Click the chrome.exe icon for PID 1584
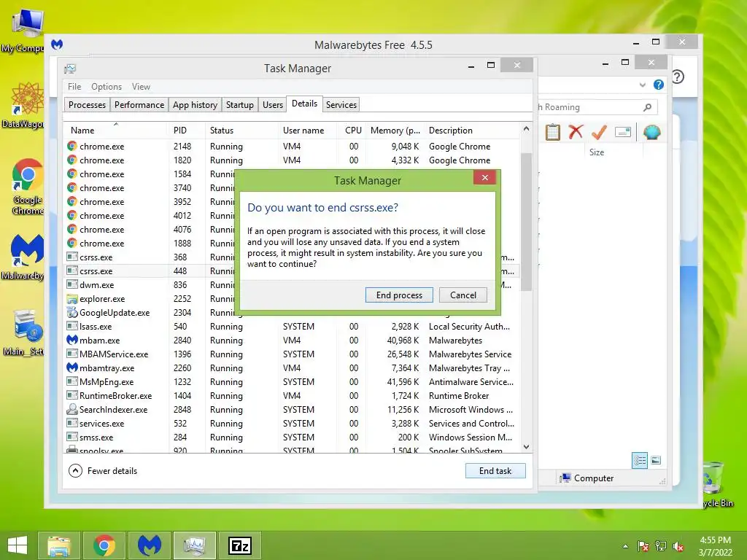Screen dimensions: 747x560 [72, 174]
